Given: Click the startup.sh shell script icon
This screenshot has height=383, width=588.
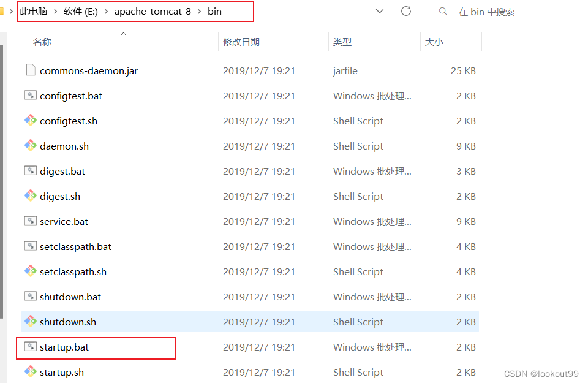Looking at the screenshot, I should [31, 372].
